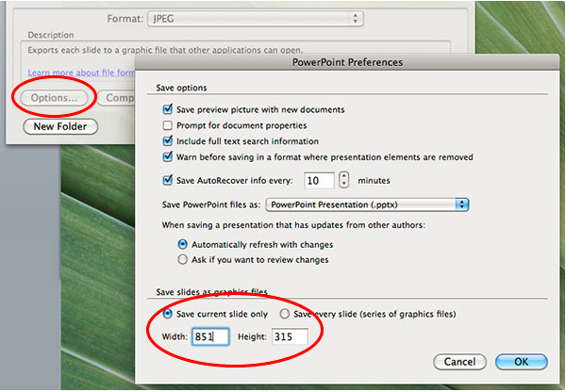Click the New Folder button
The height and width of the screenshot is (392, 566).
click(x=60, y=126)
